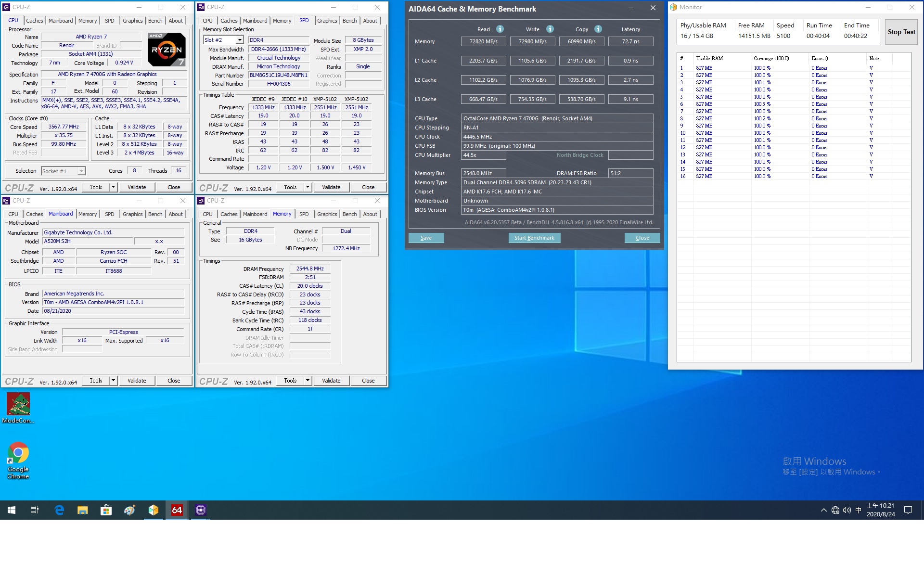This screenshot has width=924, height=563.
Task: Click Stop Test in Monitor window
Action: click(x=901, y=32)
